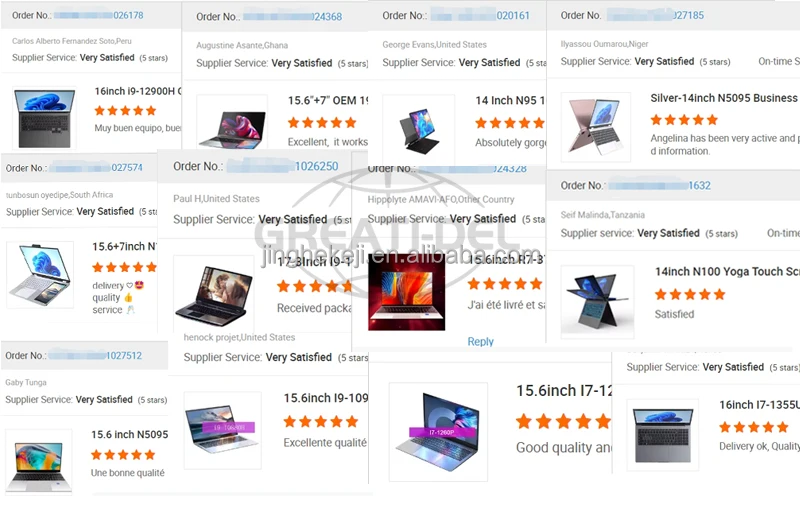
Task: Open the 14inch N100 Yoga Touch title
Action: 727,271
